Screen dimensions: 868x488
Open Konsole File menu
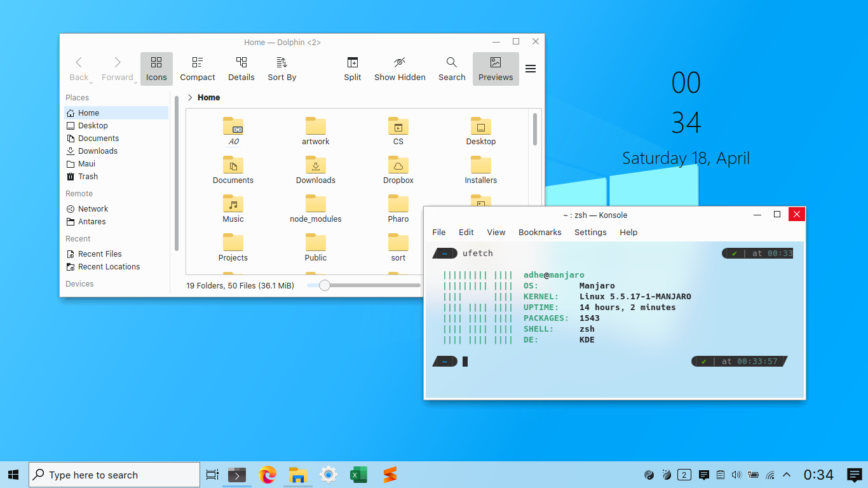click(x=439, y=232)
